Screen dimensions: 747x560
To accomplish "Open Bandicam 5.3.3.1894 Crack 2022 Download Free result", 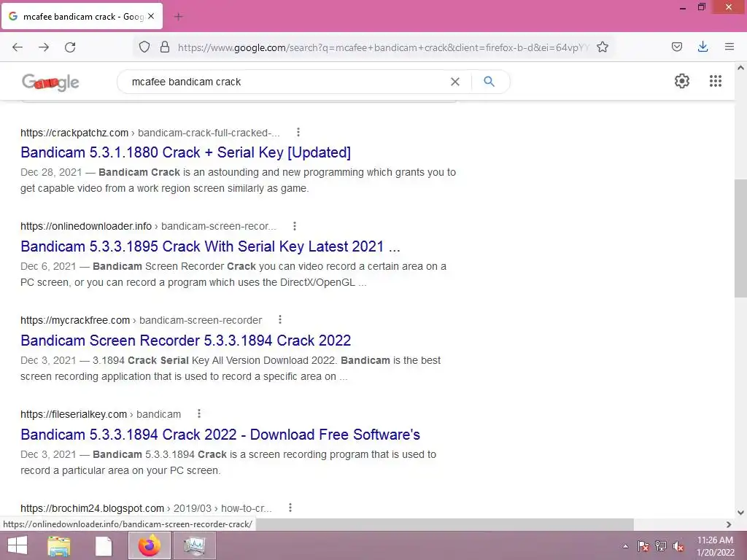I will (220, 435).
